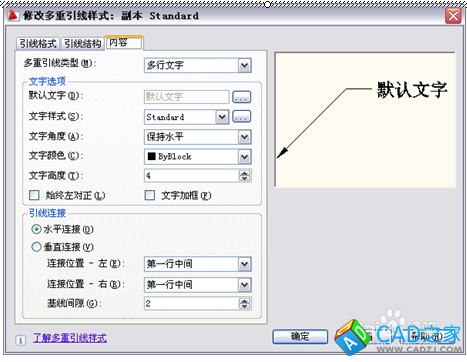Open default text editor ellipsis button

[x=241, y=97]
